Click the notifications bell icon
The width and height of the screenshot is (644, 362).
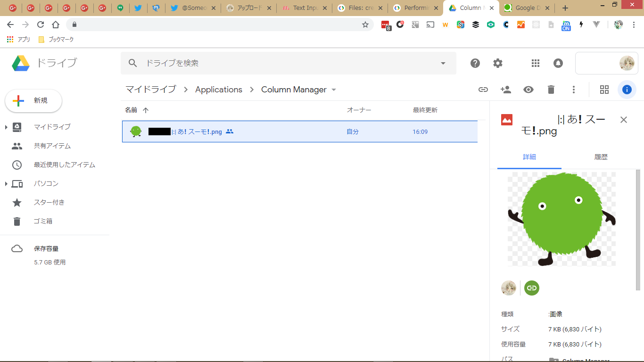[558, 63]
